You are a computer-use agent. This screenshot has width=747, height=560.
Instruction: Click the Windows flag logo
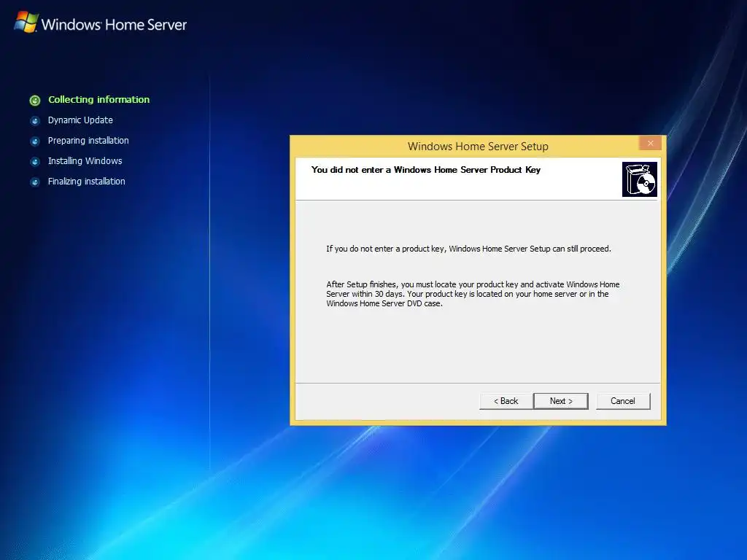[x=26, y=22]
